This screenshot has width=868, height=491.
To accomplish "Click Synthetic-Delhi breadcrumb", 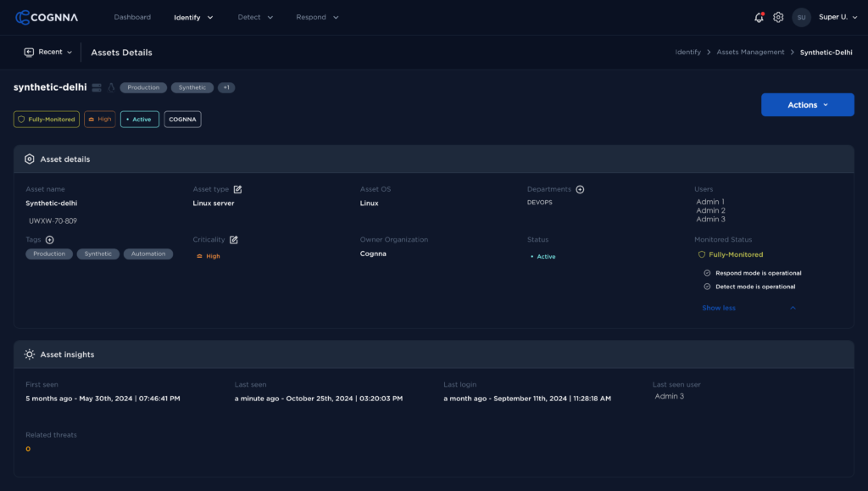I will click(826, 53).
